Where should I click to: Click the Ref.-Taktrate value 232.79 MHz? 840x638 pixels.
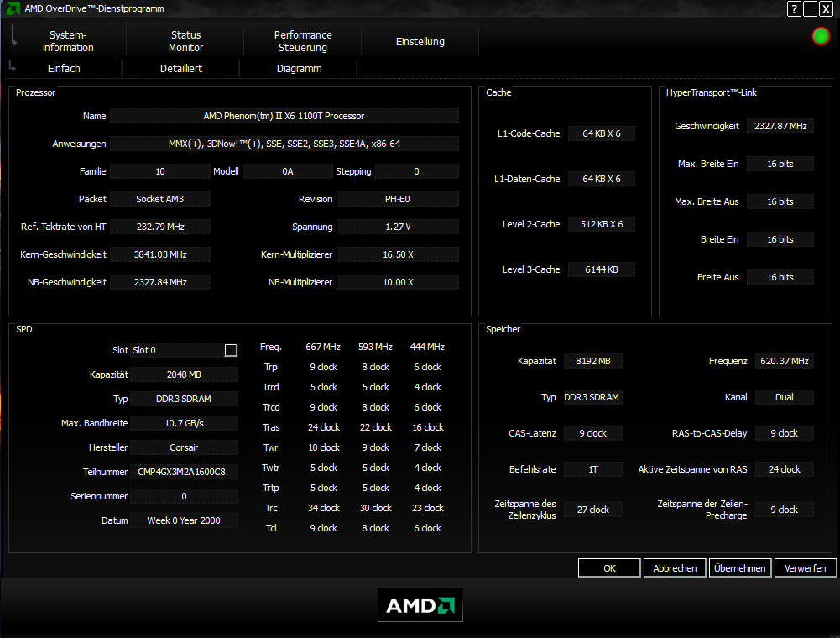coord(160,227)
